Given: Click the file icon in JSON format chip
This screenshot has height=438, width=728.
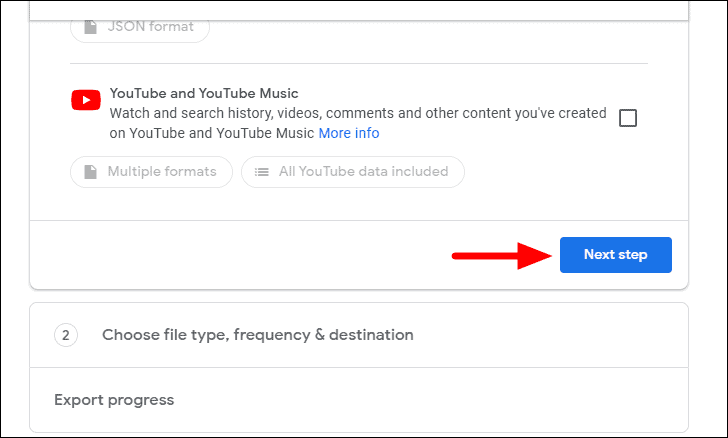Looking at the screenshot, I should click(x=91, y=27).
